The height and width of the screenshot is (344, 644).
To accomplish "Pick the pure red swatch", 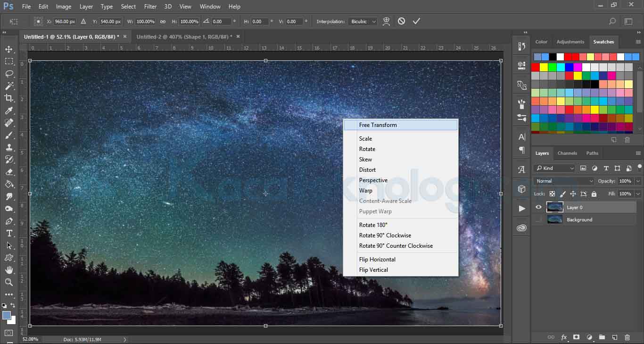I will [536, 67].
